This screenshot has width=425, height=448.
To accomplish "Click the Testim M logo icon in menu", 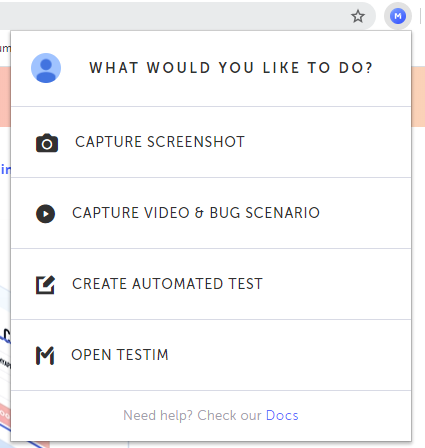I will point(45,356).
